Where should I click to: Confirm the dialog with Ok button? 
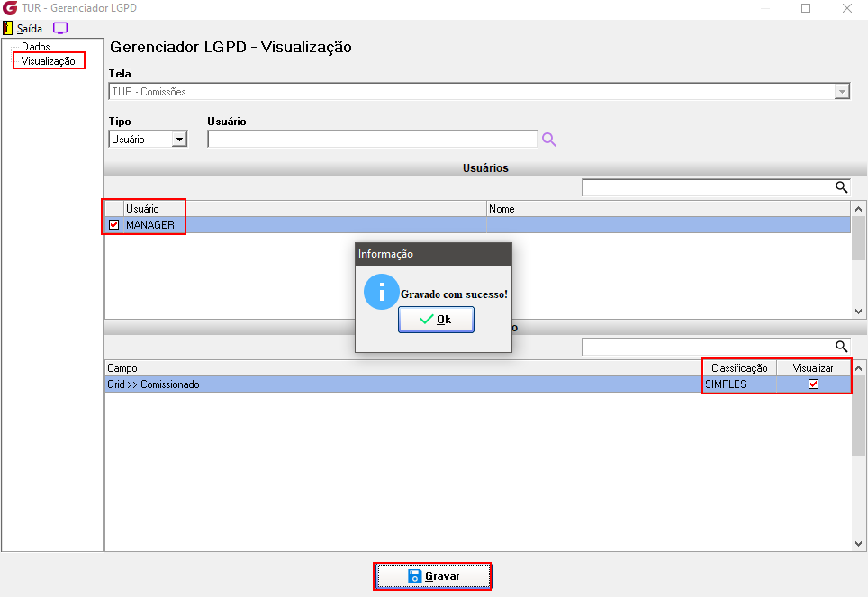(436, 320)
